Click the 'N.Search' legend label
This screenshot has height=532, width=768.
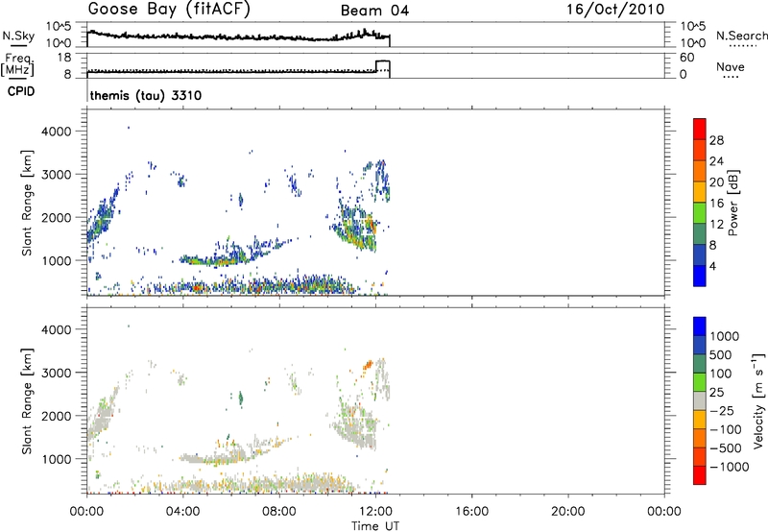pyautogui.click(x=741, y=36)
